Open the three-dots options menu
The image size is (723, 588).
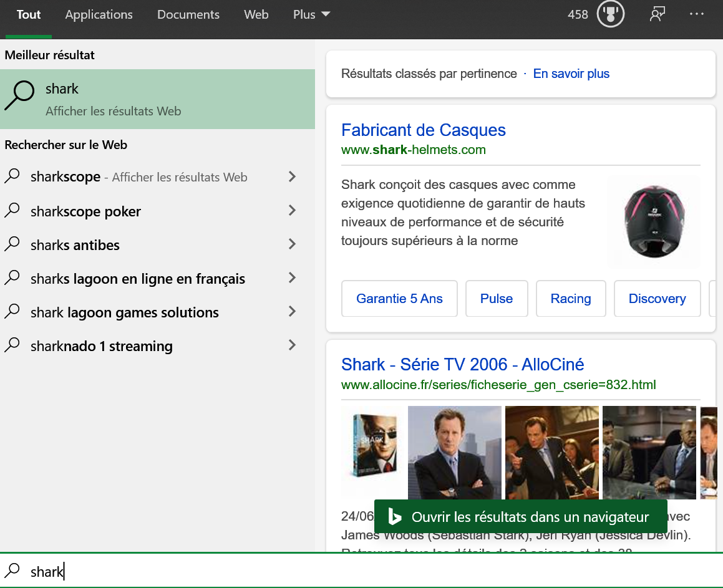click(x=696, y=14)
